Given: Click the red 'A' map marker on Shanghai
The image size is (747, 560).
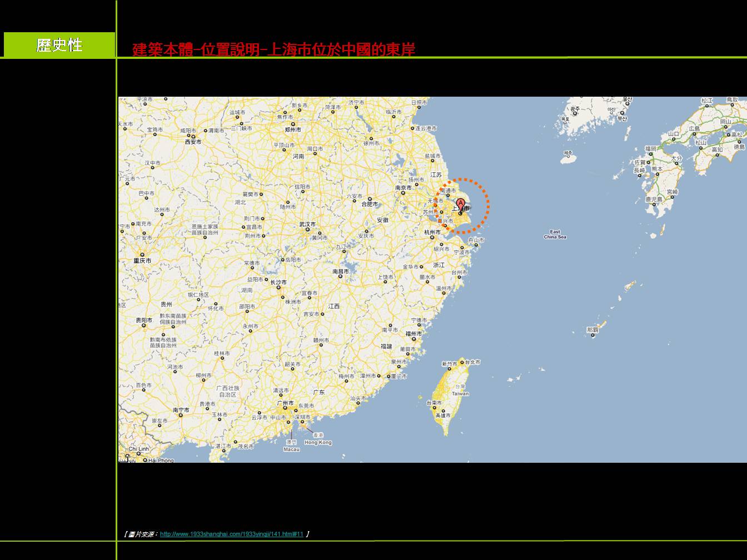Looking at the screenshot, I should click(460, 204).
